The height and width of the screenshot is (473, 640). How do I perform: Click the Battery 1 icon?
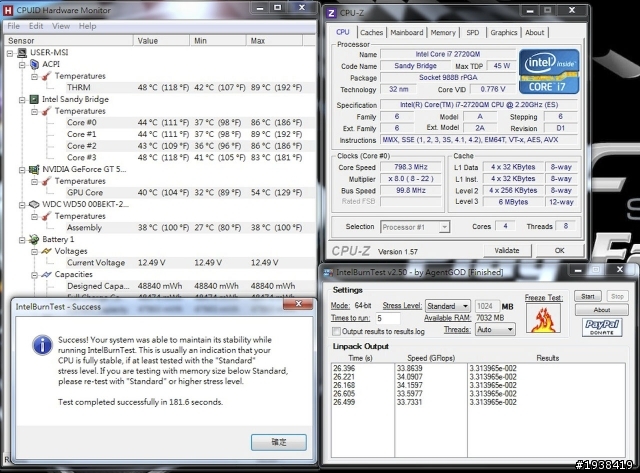(34, 240)
